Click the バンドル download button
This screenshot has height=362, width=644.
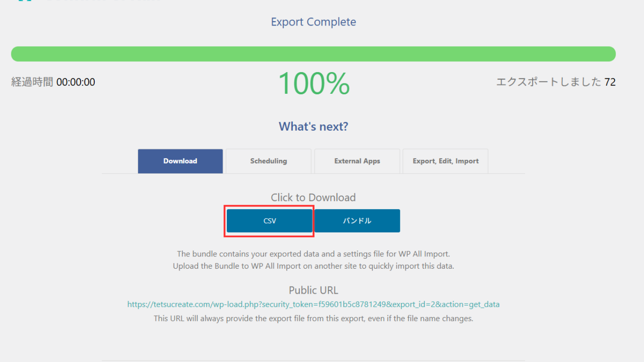pos(357,221)
